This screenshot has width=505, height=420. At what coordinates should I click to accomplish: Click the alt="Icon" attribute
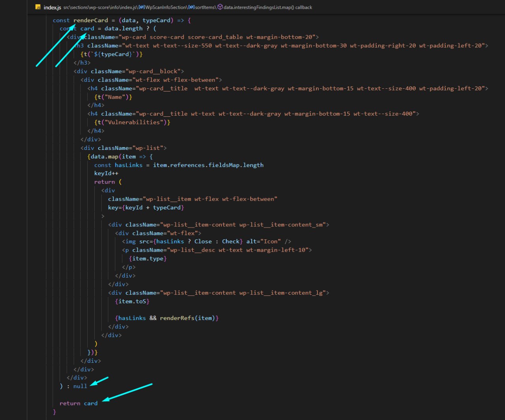tap(264, 241)
